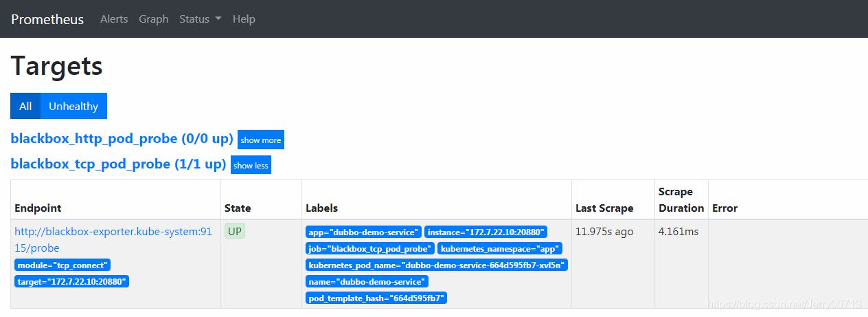Click the pod_template_hash="664d595fb7" label
868x317 pixels.
(x=376, y=298)
